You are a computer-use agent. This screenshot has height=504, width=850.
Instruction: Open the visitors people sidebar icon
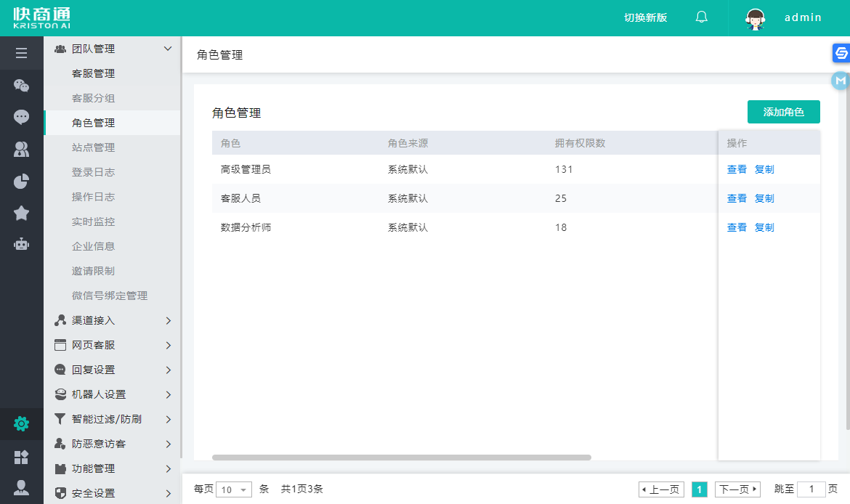21,150
